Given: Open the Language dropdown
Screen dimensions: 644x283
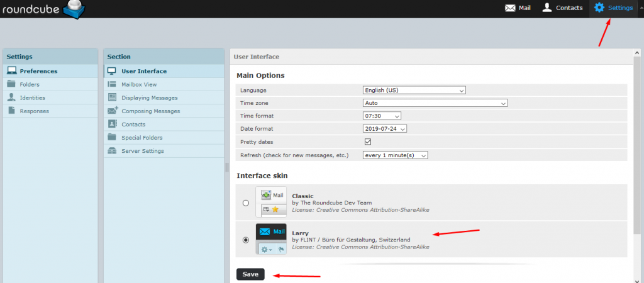Looking at the screenshot, I should (x=414, y=90).
